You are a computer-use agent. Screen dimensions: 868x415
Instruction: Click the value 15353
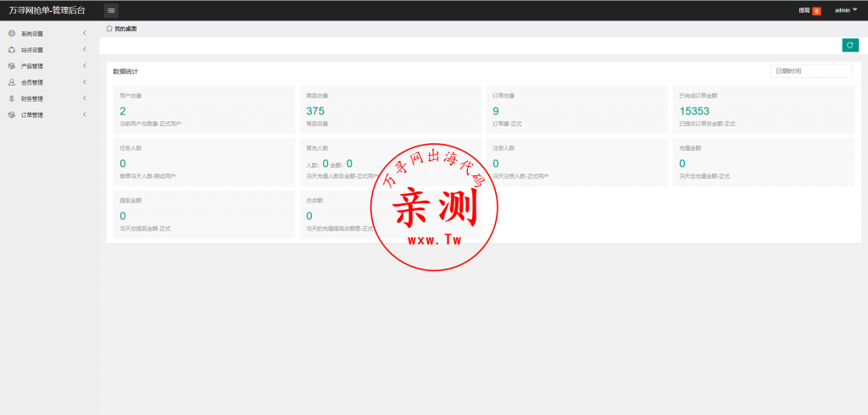694,111
